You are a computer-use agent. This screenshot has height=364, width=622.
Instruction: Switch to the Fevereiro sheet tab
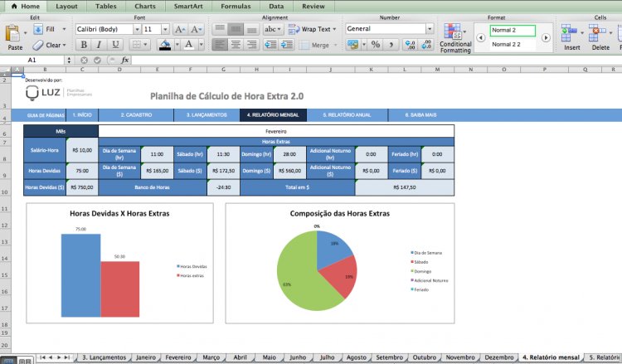178,357
